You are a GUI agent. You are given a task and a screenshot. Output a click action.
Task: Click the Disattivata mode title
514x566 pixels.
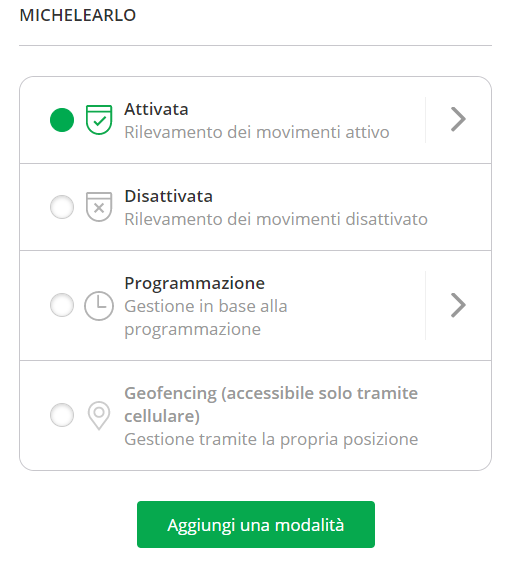(x=169, y=196)
